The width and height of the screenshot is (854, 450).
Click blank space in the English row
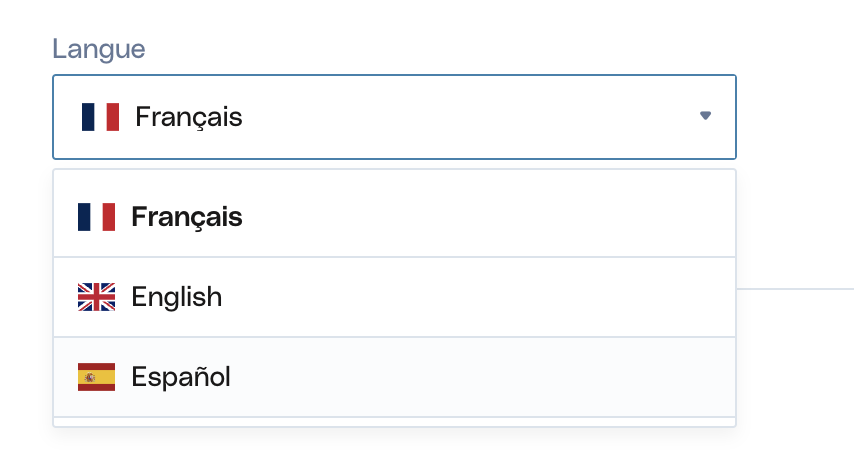tap(479, 297)
